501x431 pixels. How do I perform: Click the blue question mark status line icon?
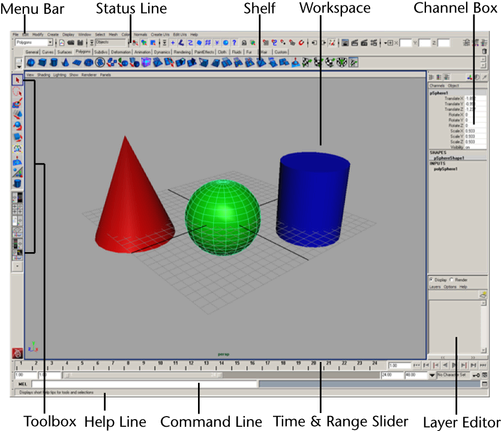[234, 43]
